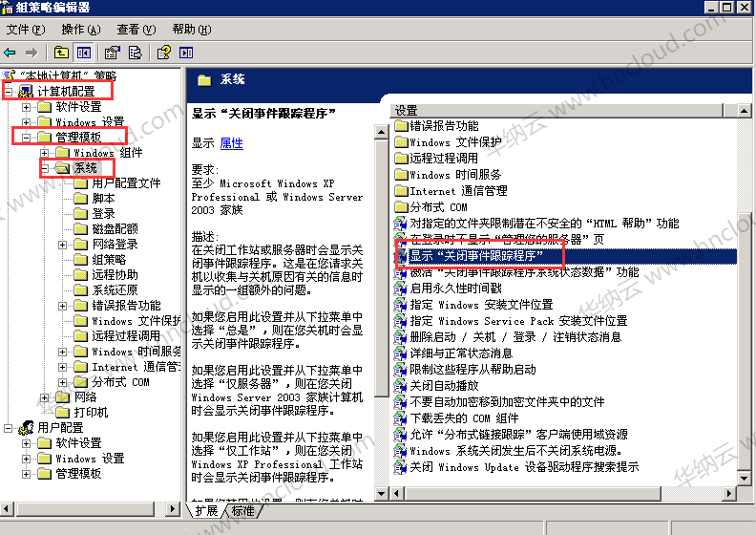Open the 操作(A) menu

click(x=81, y=30)
